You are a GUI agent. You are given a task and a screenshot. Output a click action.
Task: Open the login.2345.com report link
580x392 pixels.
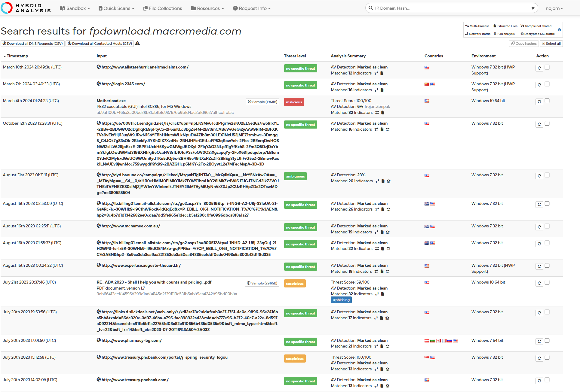123,84
